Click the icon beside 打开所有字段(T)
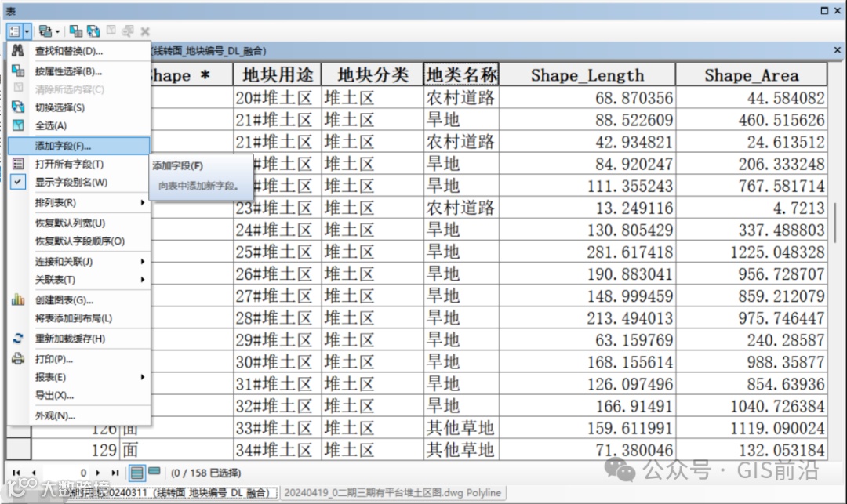The width and height of the screenshot is (847, 504). [x=18, y=164]
